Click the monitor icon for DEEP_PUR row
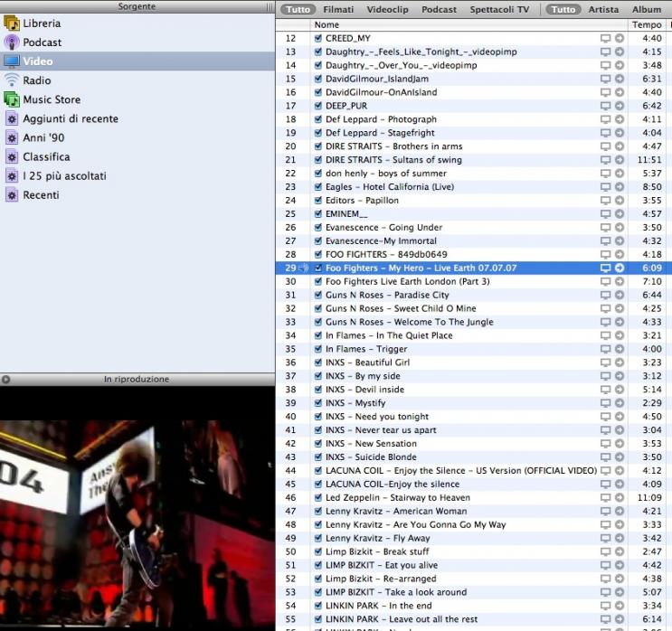 (605, 106)
